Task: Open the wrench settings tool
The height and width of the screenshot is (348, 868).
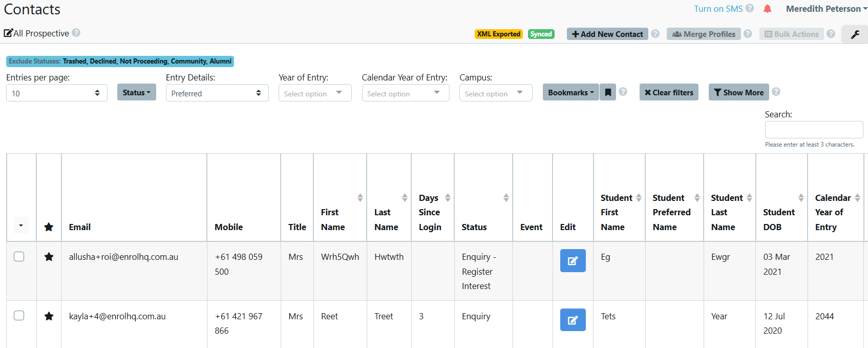Action: click(855, 34)
